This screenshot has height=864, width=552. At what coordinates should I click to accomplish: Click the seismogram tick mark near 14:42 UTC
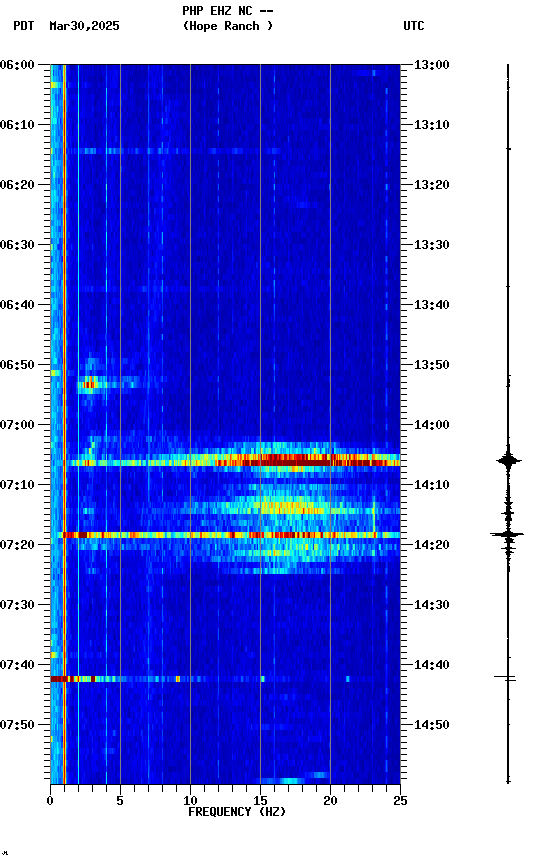pyautogui.click(x=505, y=677)
